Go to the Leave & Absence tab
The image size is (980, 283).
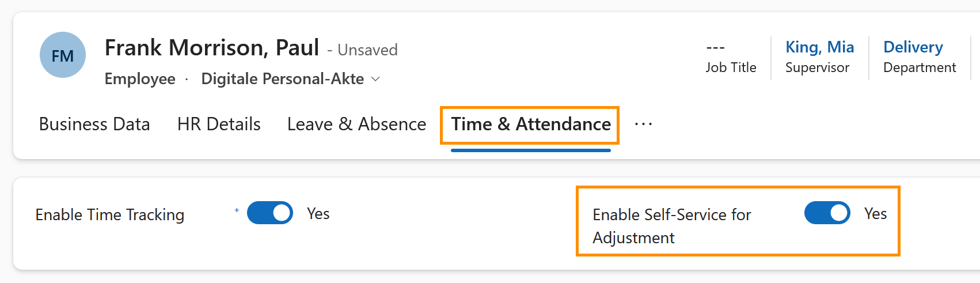point(356,124)
